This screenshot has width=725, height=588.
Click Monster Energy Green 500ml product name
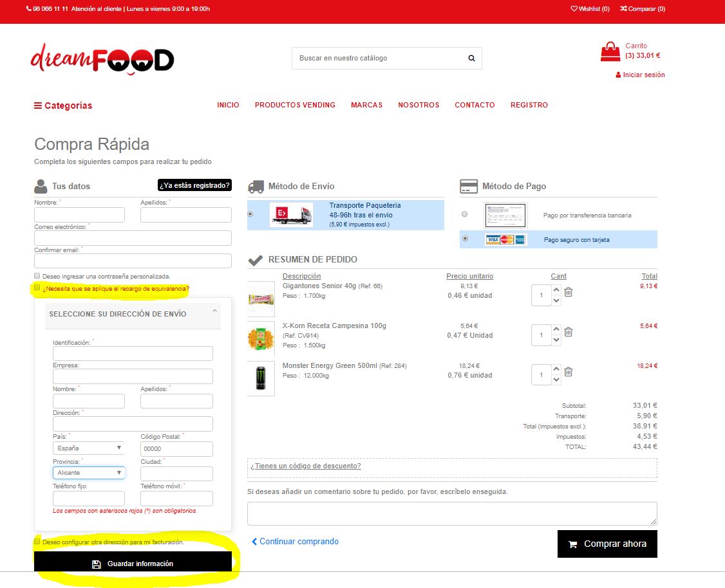pos(330,365)
